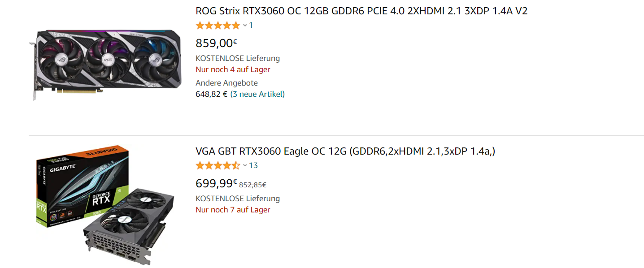
Task: Click "KOSTENLOSE Lieferung" under the 859,00€ price
Action: point(238,58)
